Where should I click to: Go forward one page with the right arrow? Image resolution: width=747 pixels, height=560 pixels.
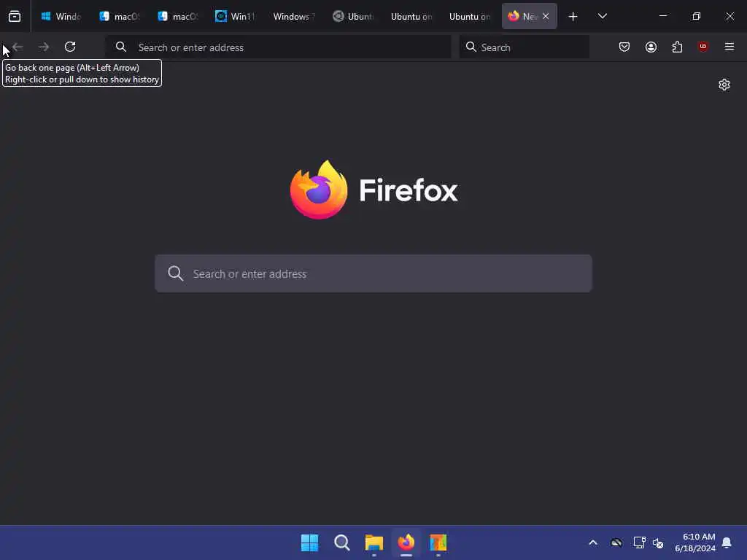[x=44, y=47]
